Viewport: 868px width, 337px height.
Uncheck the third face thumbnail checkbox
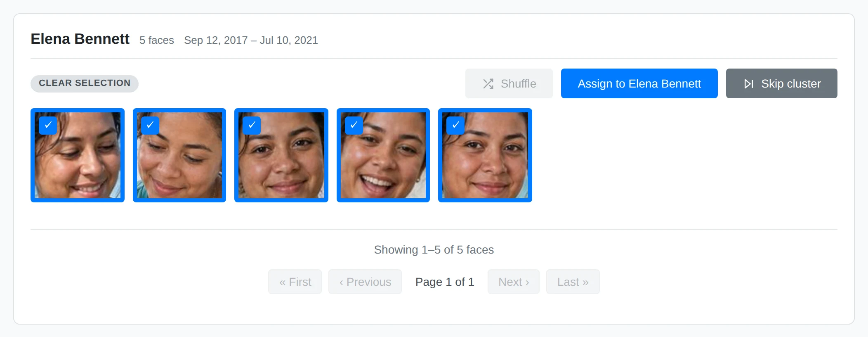pos(252,125)
